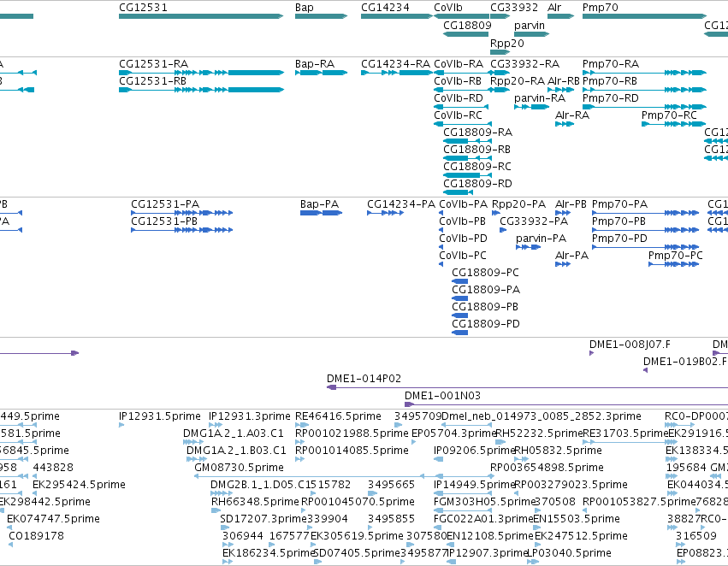Click protein Pmp70-PA
Image resolution: width=728 pixels, height=566 pixels.
coord(619,204)
